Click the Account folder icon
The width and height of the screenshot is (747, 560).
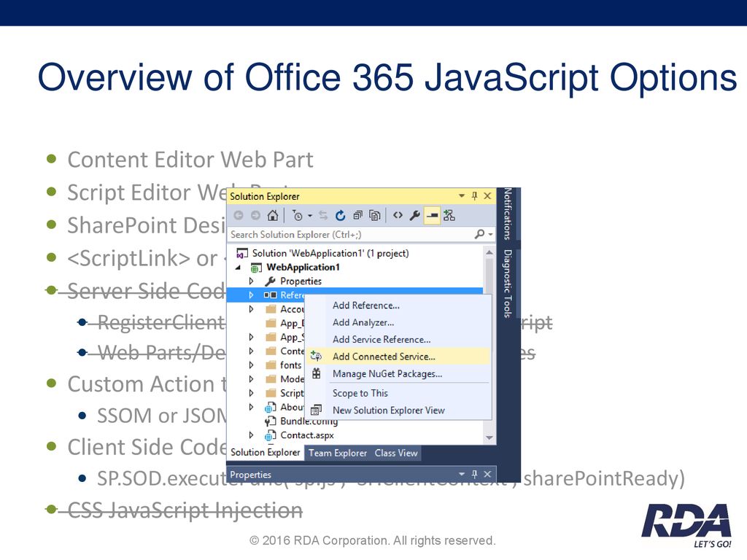point(271,309)
